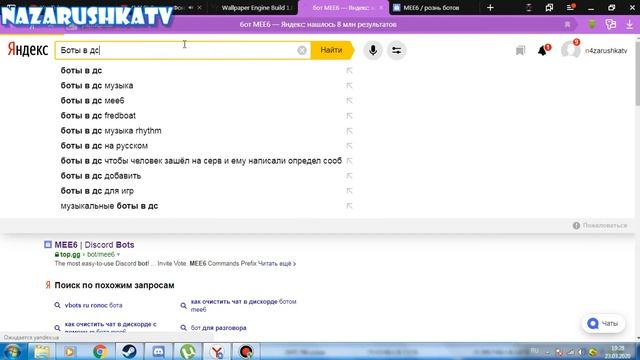Open the browser hamburger menu
640x360 pixels.
tap(570, 8)
